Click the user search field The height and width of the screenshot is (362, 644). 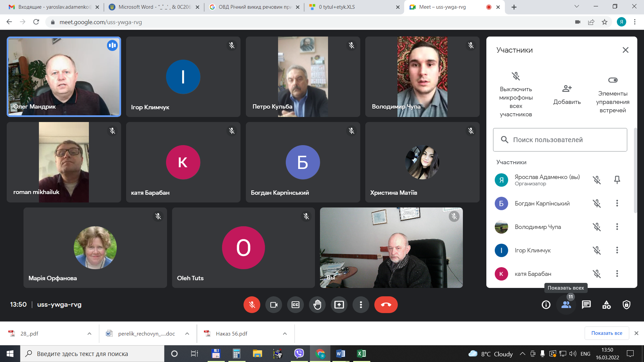[560, 140]
